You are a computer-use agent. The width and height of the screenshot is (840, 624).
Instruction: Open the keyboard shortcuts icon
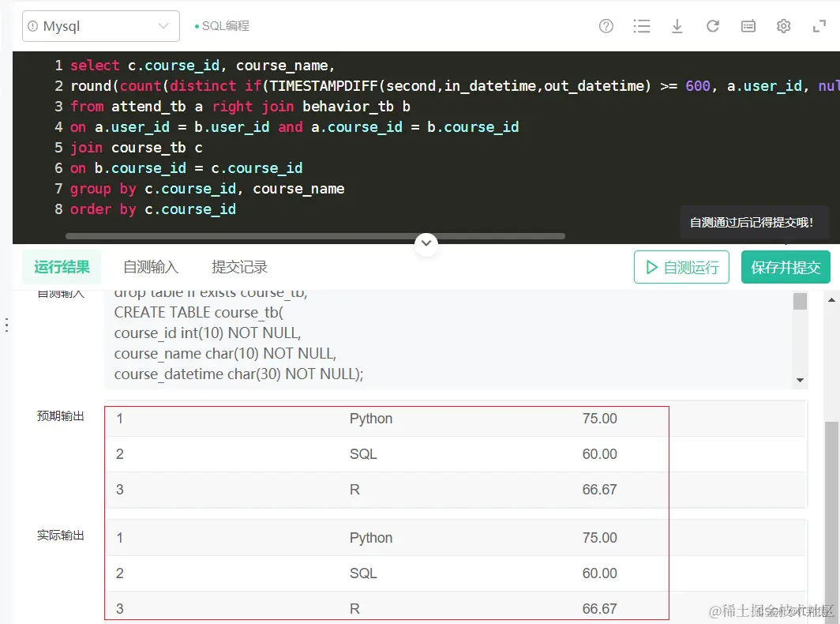tap(748, 26)
